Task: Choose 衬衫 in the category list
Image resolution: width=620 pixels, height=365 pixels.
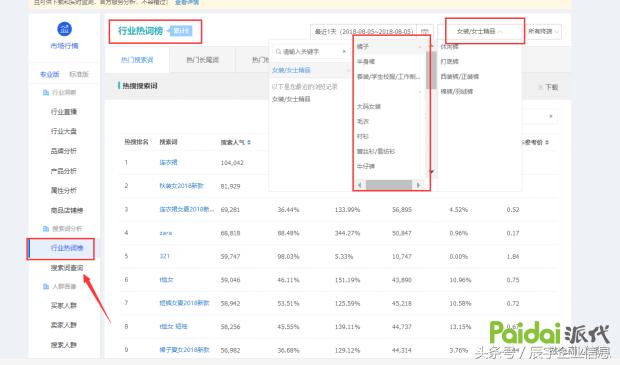Action: 363,136
